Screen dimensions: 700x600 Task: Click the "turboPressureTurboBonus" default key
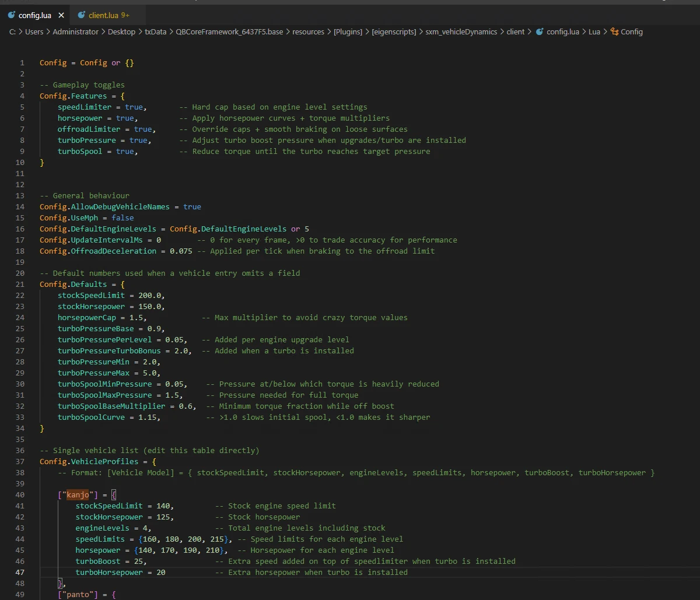[x=109, y=350]
